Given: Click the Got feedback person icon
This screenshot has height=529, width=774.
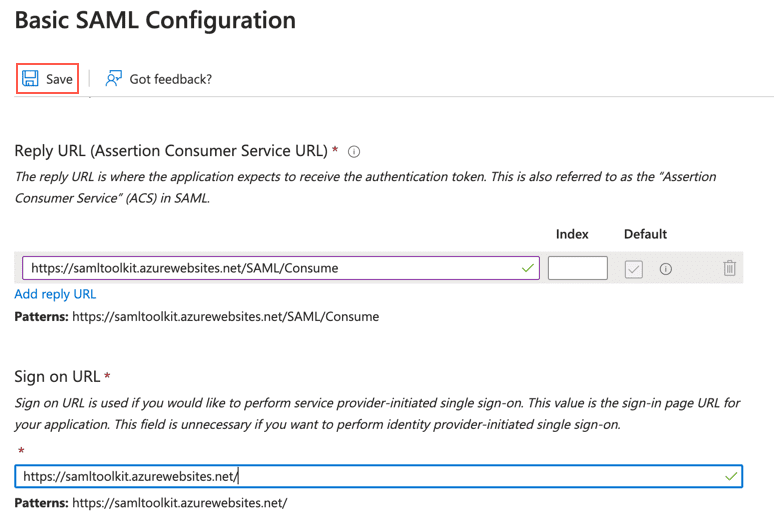Looking at the screenshot, I should point(114,79).
